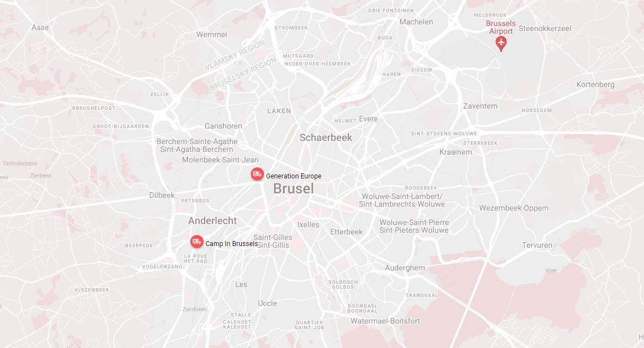Select the Generation Europe marker label
This screenshot has height=348, width=644.
click(x=293, y=176)
